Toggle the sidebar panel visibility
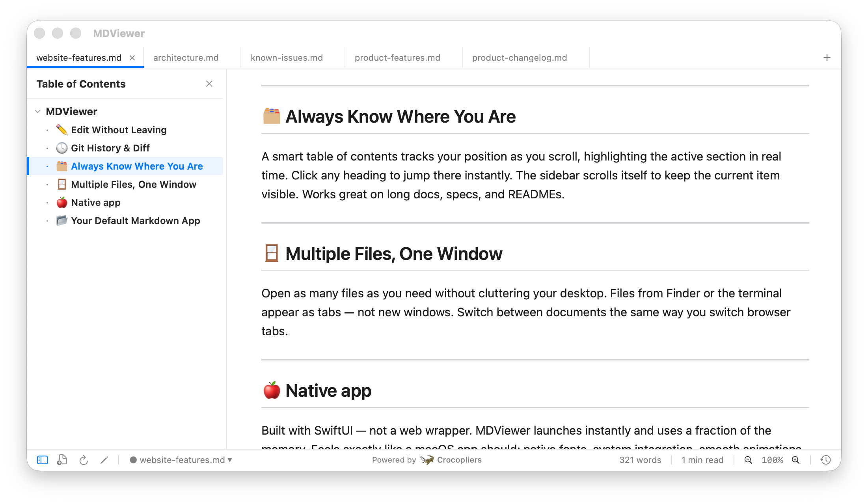 [42, 460]
